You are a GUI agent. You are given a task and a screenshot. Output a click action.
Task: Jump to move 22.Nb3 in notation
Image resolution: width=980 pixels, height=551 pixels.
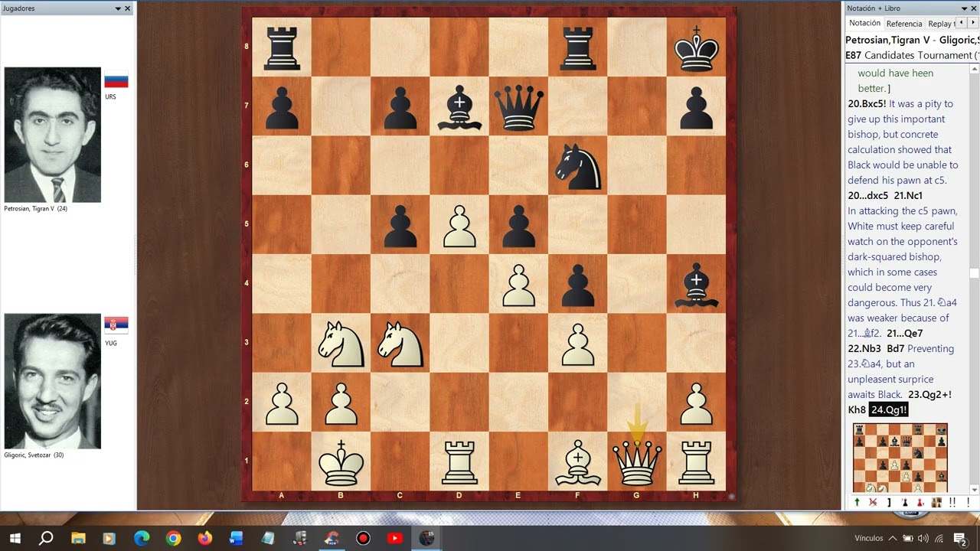coord(864,348)
